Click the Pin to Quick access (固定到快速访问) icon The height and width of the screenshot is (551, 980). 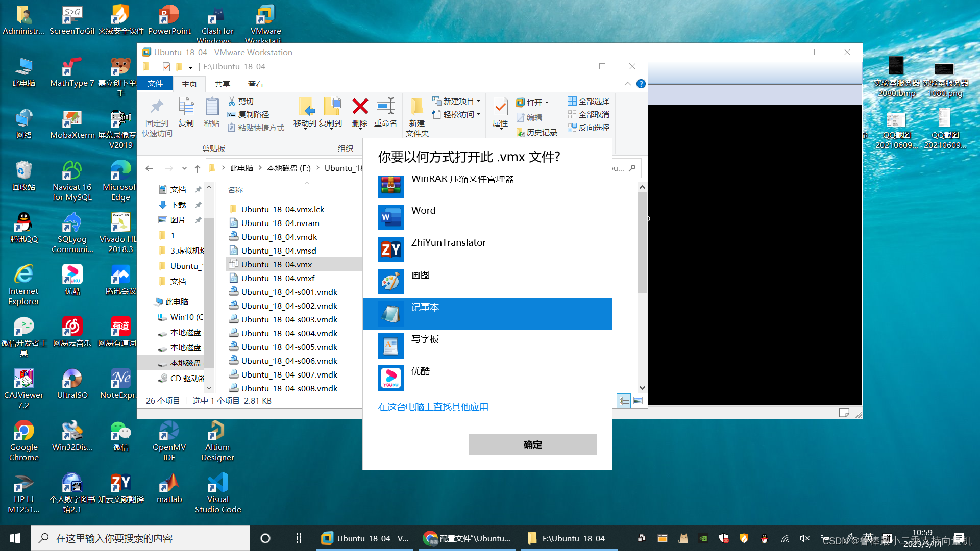click(x=157, y=107)
